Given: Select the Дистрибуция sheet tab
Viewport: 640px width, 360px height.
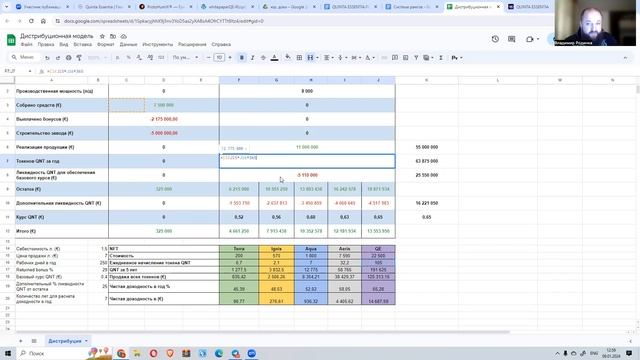Looking at the screenshot, I should click(x=68, y=341).
